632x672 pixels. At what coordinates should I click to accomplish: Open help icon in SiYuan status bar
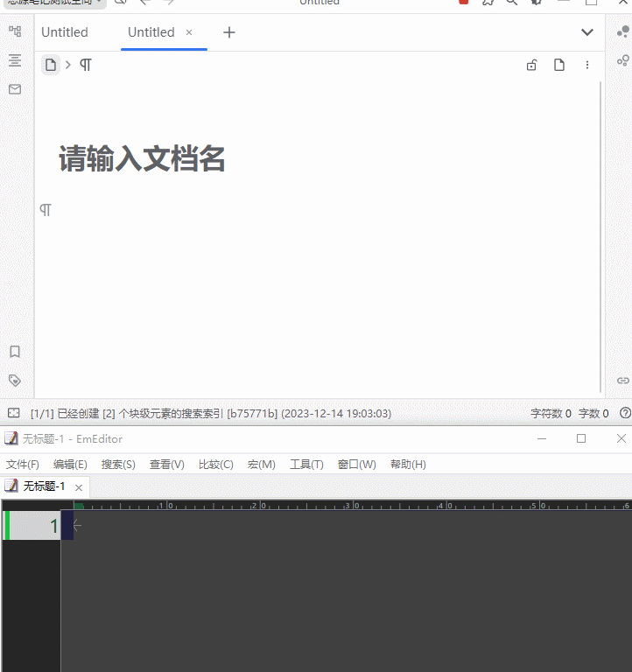[625, 413]
